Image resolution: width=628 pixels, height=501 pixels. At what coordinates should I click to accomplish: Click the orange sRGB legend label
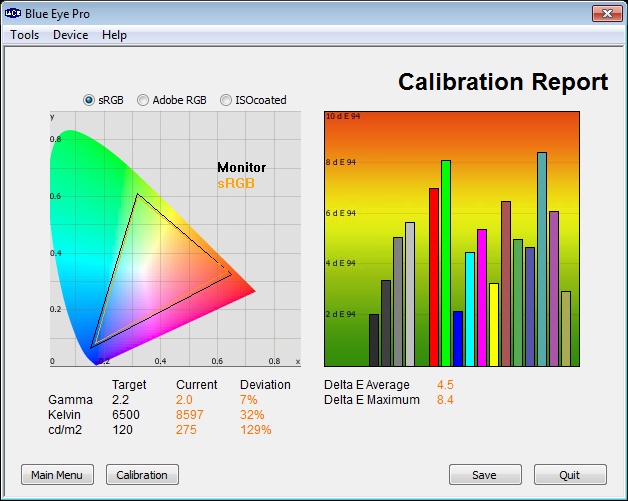[236, 183]
